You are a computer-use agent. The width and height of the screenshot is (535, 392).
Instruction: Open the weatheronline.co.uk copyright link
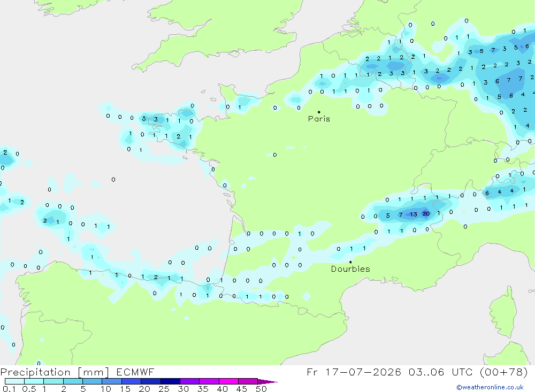point(490,387)
